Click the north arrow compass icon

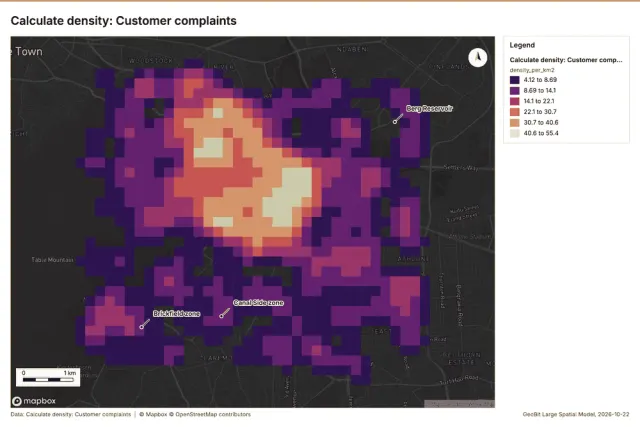pos(478,58)
